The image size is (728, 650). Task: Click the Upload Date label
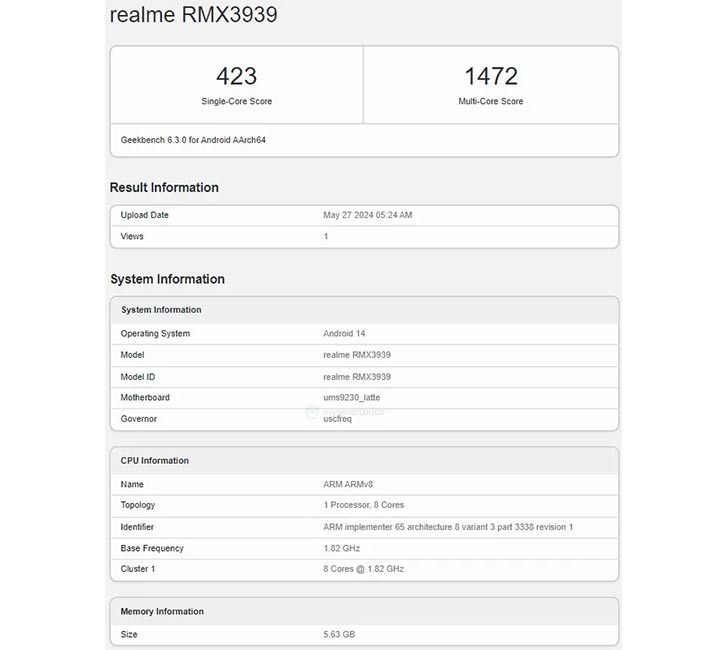point(144,215)
